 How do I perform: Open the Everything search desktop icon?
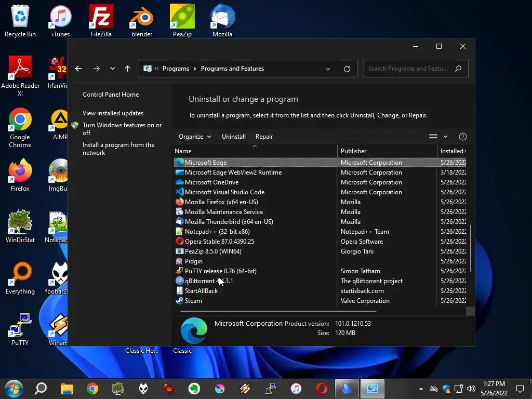click(x=20, y=278)
